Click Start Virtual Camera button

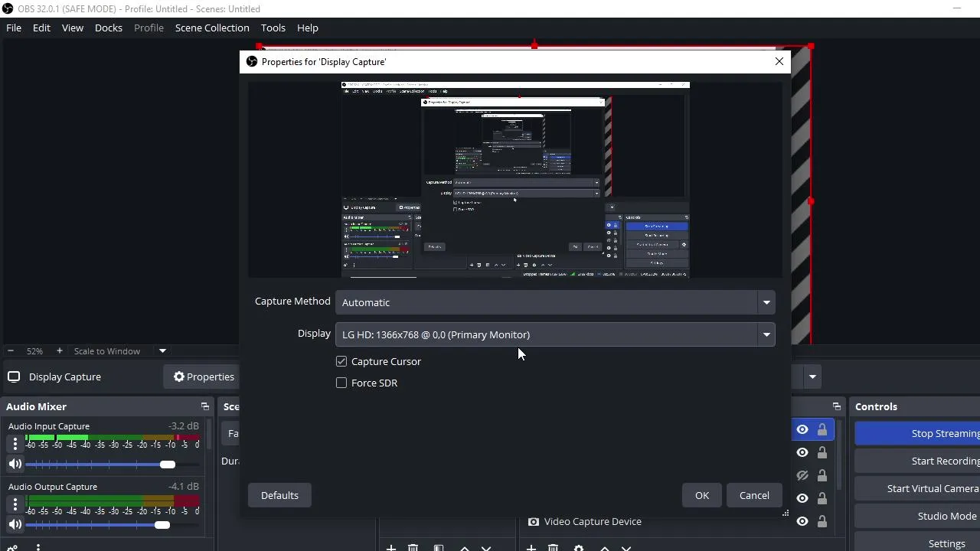click(x=917, y=488)
